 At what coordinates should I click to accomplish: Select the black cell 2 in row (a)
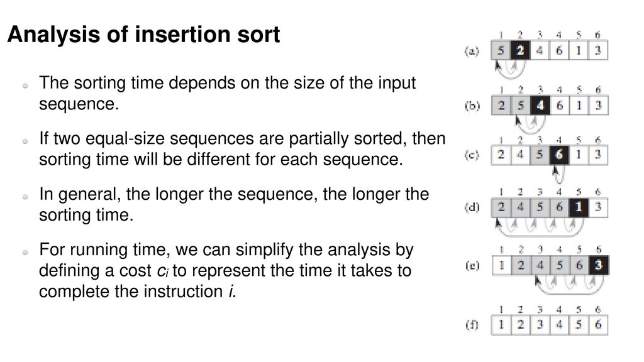520,50
